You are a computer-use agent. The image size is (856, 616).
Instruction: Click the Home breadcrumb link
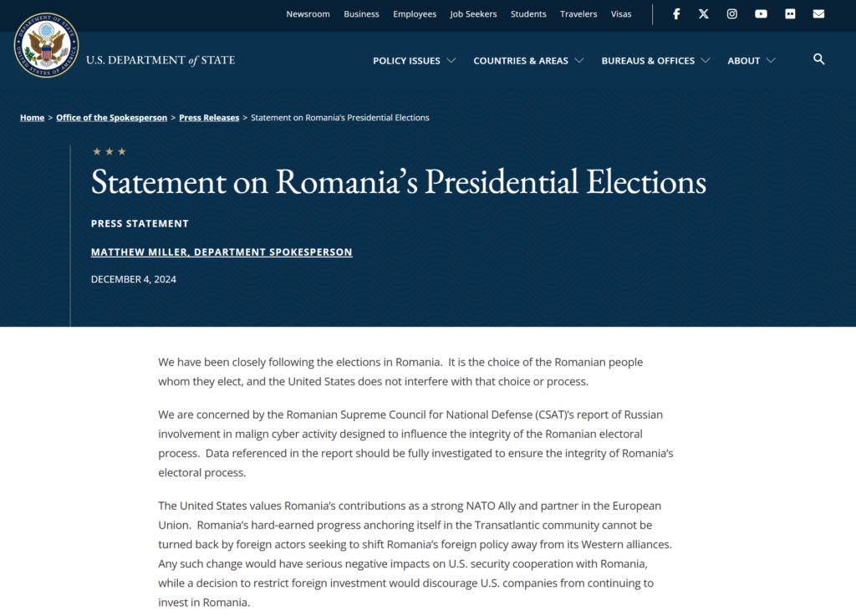click(x=33, y=118)
